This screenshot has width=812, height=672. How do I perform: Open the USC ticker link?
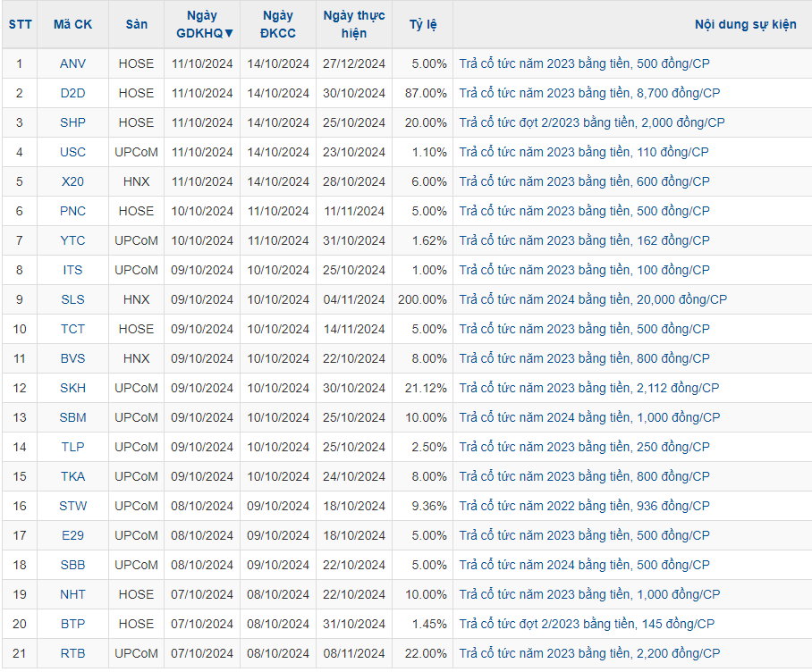point(72,152)
